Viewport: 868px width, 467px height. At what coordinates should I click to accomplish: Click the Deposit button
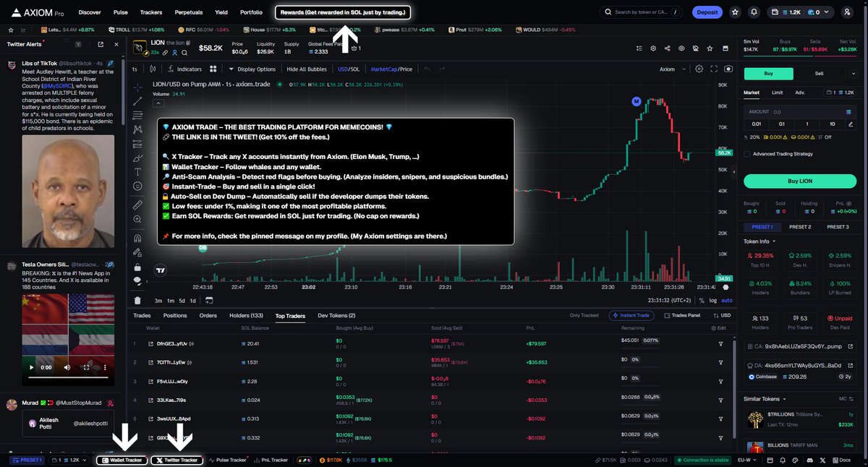[707, 12]
